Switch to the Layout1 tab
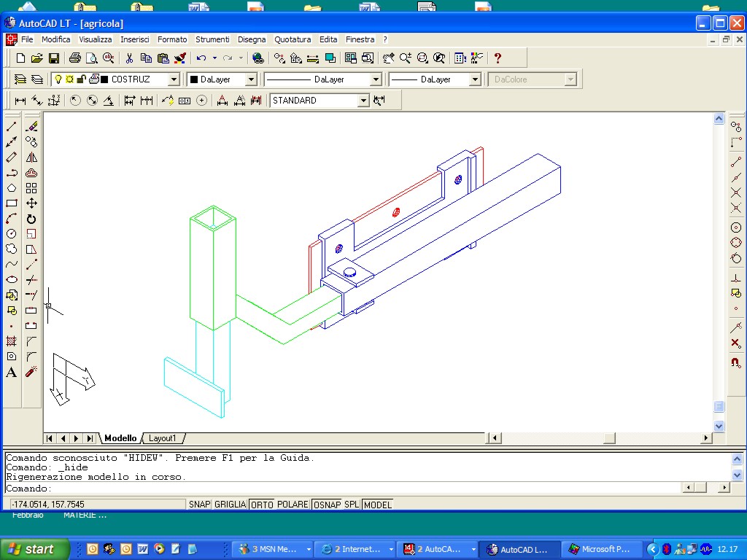Viewport: 747px width, 560px height. (x=162, y=438)
